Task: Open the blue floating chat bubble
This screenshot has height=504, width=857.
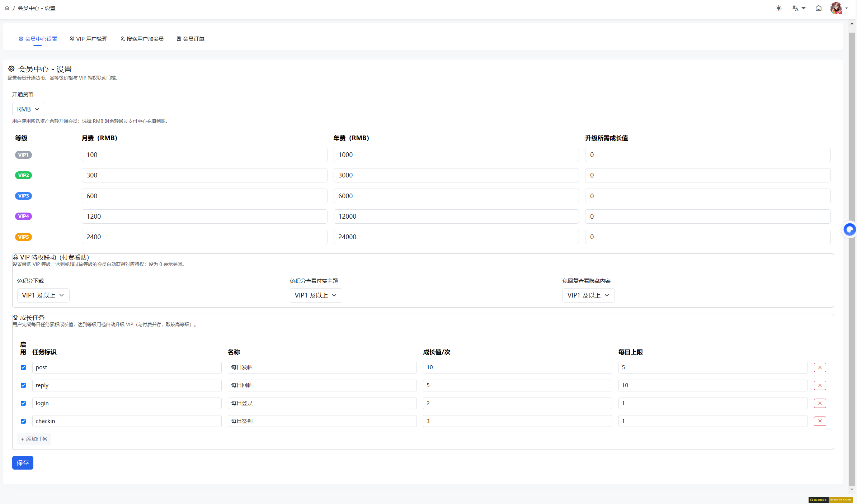Action: [849, 229]
